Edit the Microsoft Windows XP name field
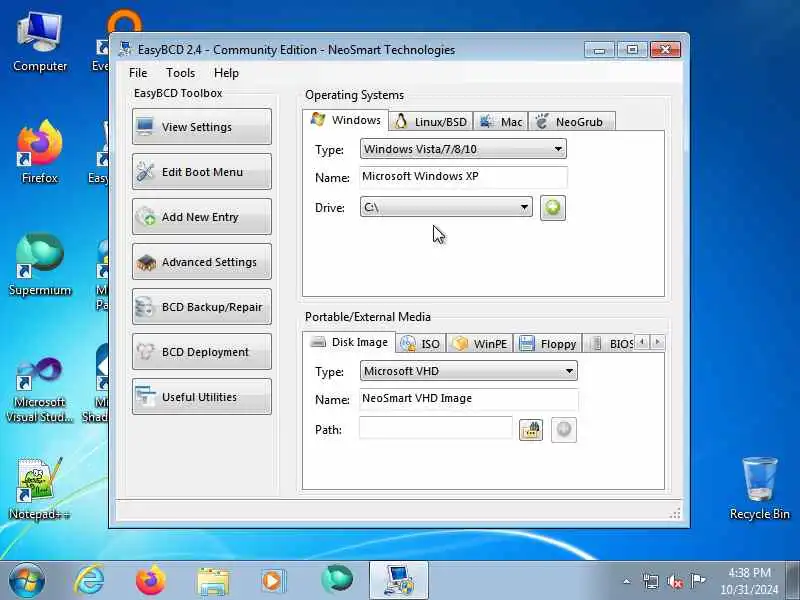This screenshot has width=800, height=600. point(463,177)
